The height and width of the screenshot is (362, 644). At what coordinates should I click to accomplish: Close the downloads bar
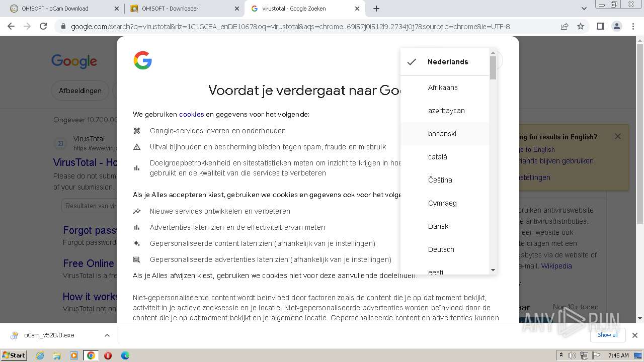[x=635, y=335]
